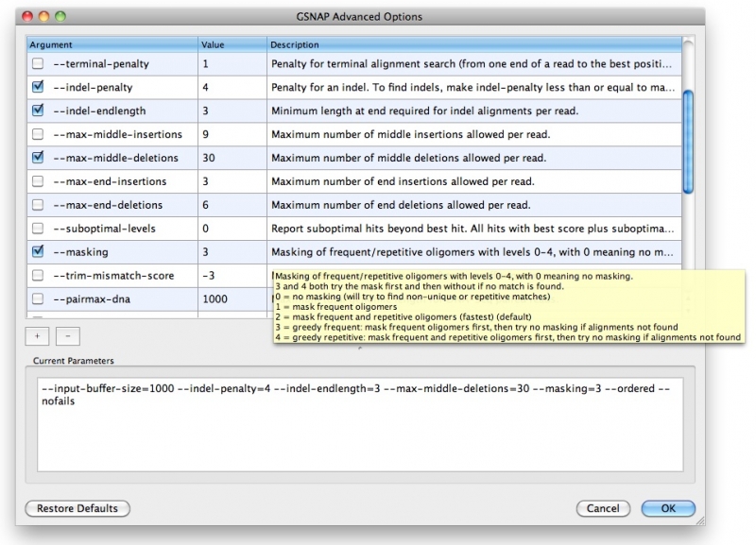Uncheck the --max-middle-deletions option
Viewport: 756px width, 545px height.
pyautogui.click(x=38, y=158)
